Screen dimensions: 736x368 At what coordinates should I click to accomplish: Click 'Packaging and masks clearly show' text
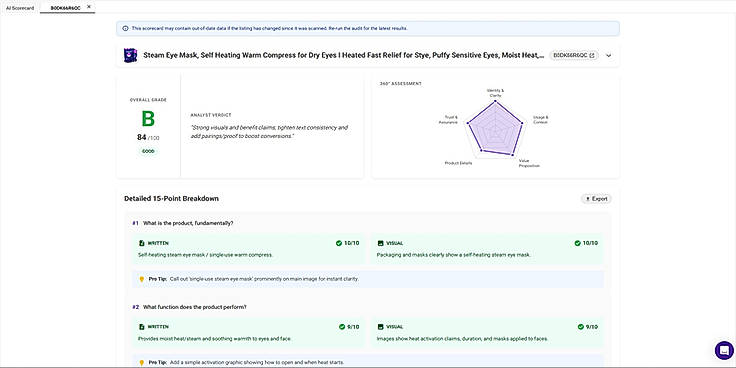pyautogui.click(x=453, y=255)
